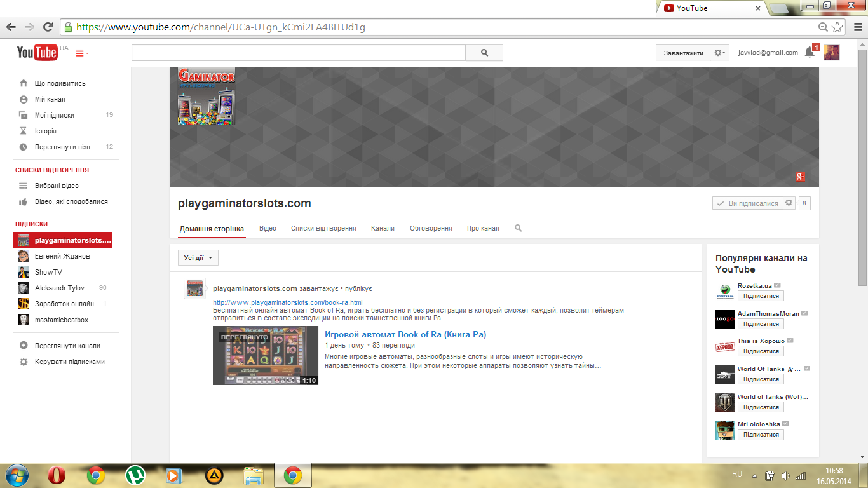Image resolution: width=868 pixels, height=488 pixels.
Task: Open Евгений Жданов subscription
Action: pyautogui.click(x=62, y=256)
